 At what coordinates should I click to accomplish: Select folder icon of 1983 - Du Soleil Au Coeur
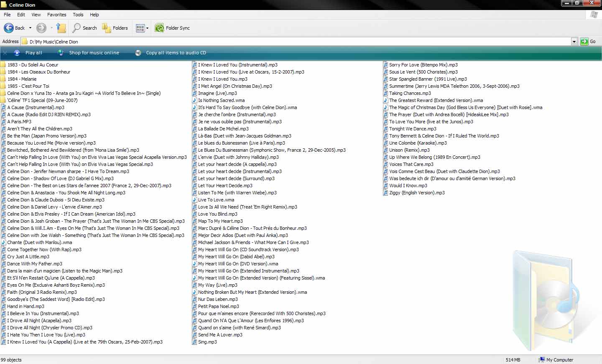[x=3, y=65]
